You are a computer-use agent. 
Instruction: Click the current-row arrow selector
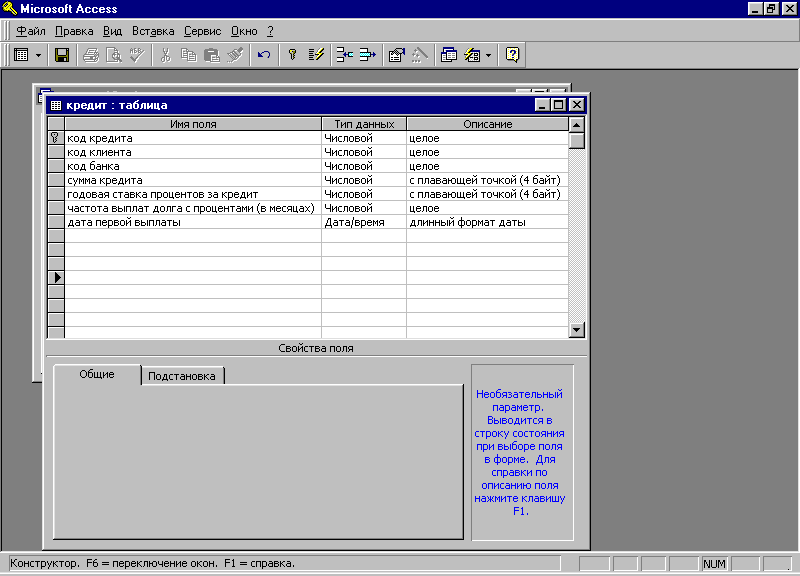[x=56, y=278]
